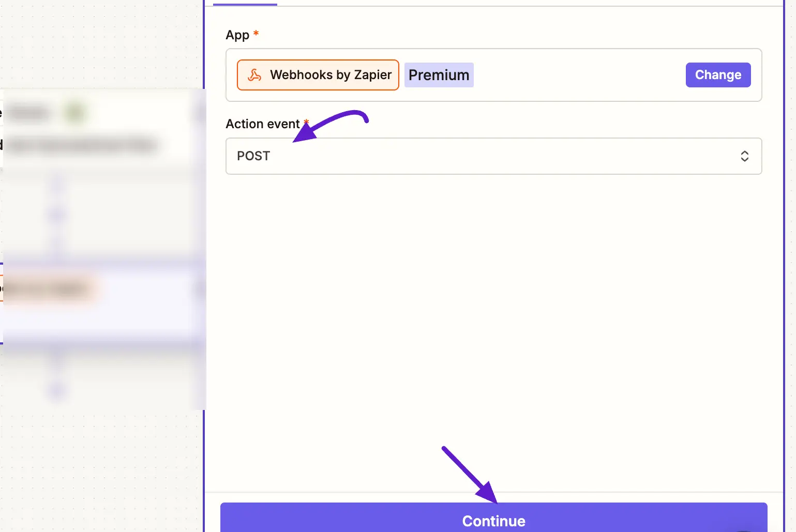Click the Continue button
The image size is (796, 532).
click(x=493, y=518)
